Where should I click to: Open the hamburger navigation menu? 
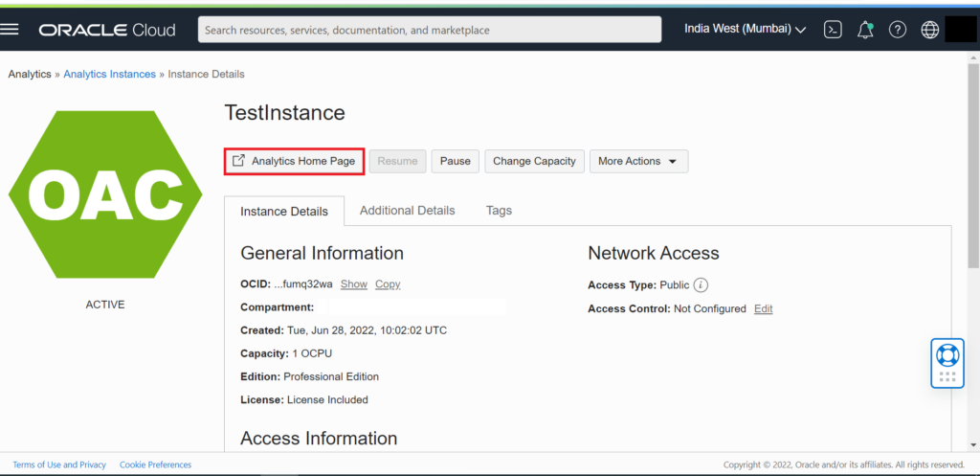11,30
